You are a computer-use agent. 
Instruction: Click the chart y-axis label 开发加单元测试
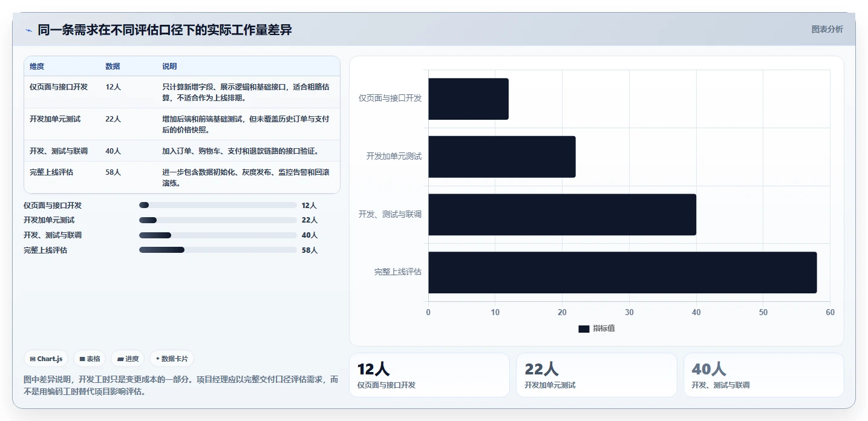click(394, 157)
